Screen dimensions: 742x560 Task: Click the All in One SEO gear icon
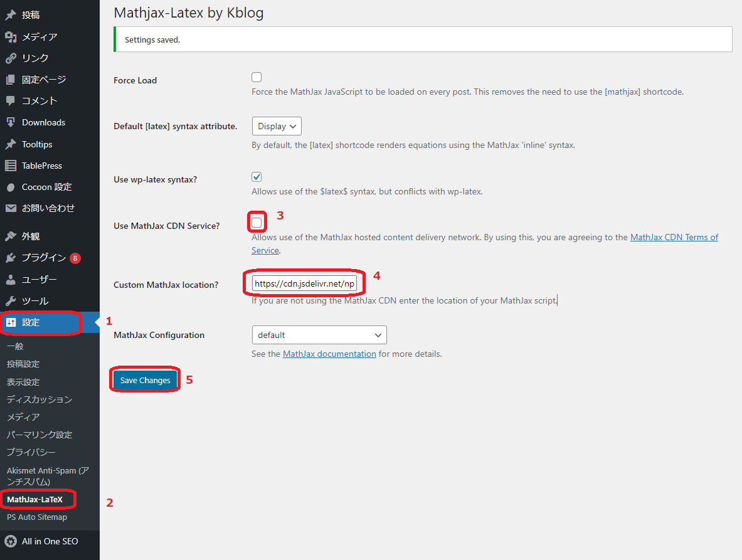(x=11, y=541)
